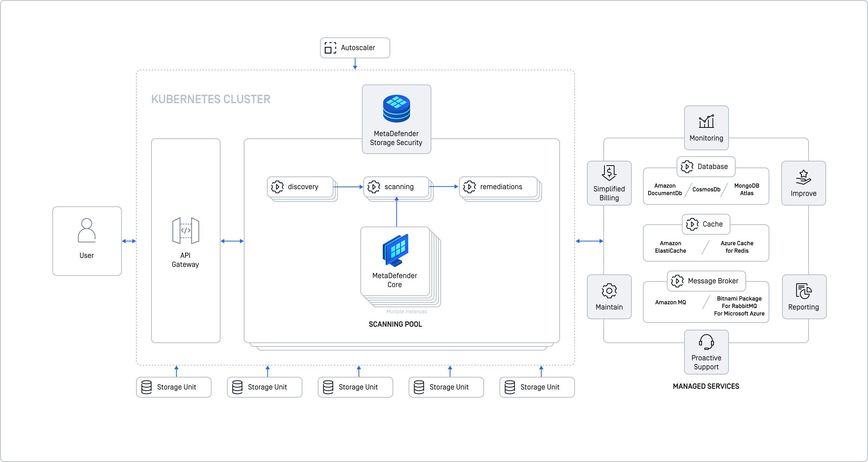868x462 pixels.
Task: Click the Proactive Support headset icon
Action: (707, 342)
